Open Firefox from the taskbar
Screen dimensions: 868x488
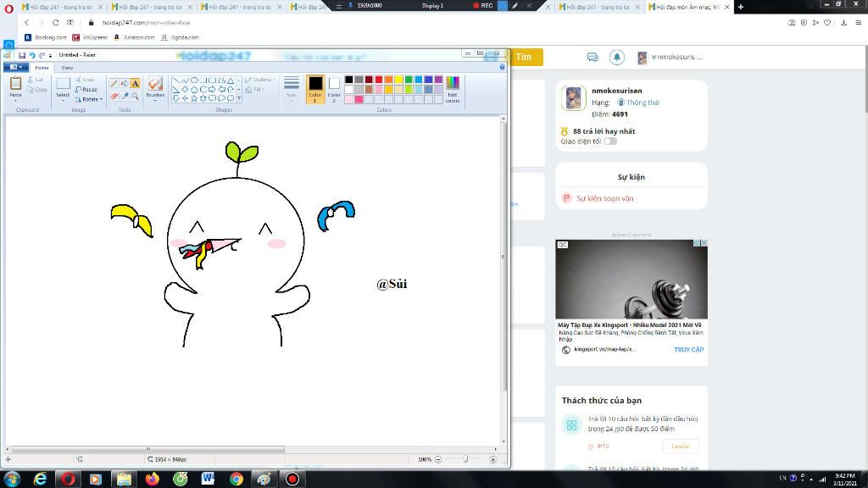coord(153,479)
